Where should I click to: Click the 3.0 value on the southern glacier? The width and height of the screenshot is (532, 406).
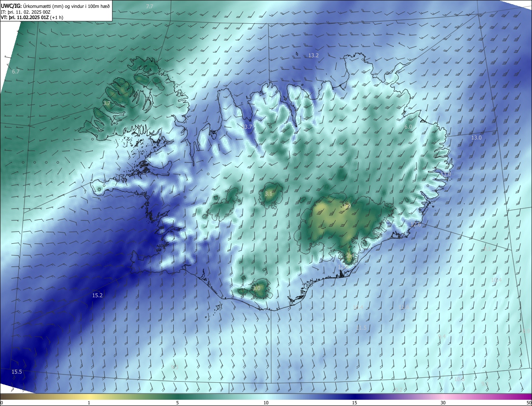coord(256,288)
